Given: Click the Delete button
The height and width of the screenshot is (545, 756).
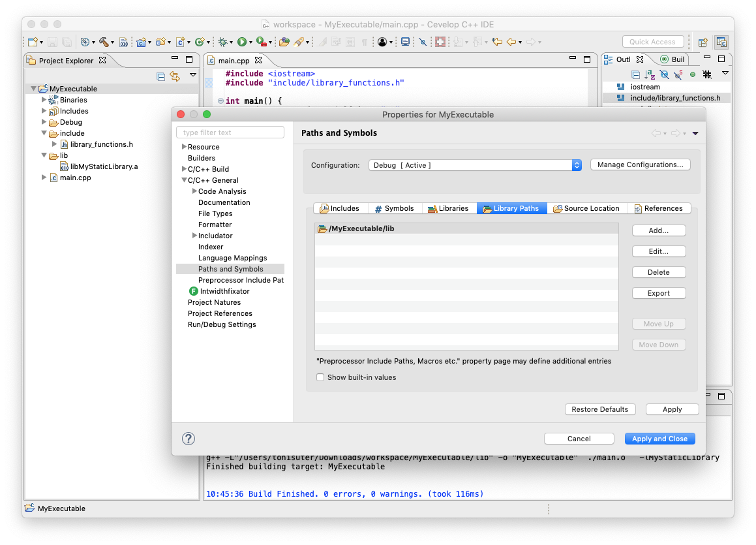Looking at the screenshot, I should pos(659,272).
